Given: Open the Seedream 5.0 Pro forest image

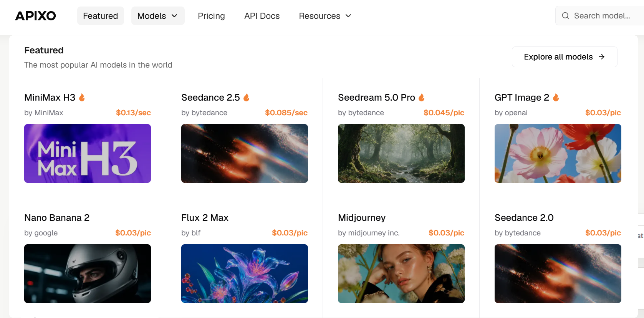Looking at the screenshot, I should 401,153.
